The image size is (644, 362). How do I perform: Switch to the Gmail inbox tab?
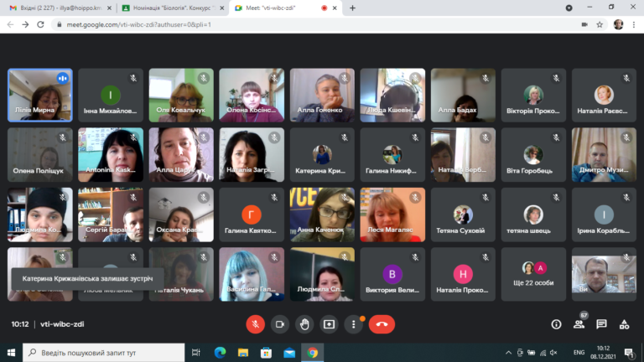(x=60, y=8)
